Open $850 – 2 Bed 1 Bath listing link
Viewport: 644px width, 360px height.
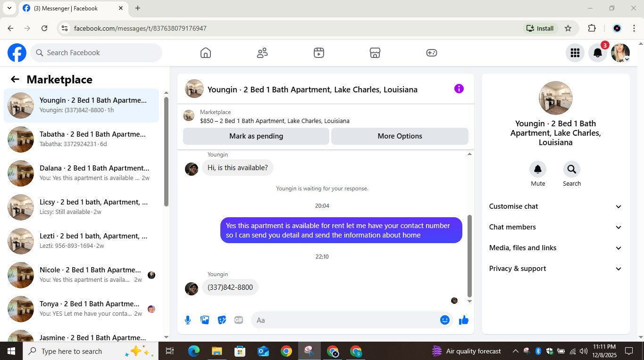[x=275, y=121]
